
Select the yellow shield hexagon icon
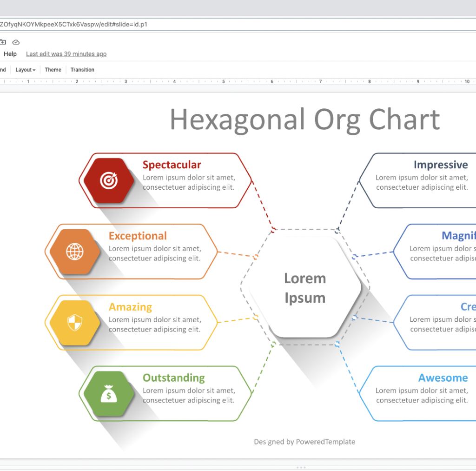pos(75,323)
